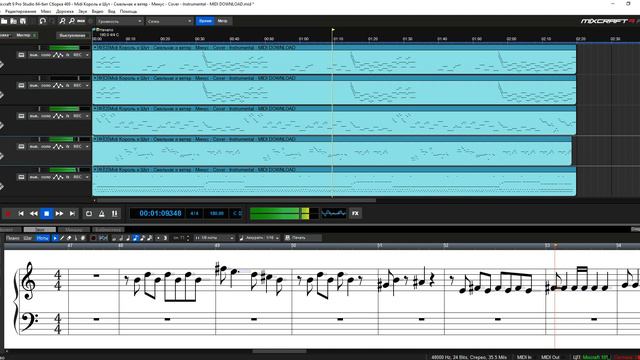
Task: Open the master FX button
Action: point(355,213)
